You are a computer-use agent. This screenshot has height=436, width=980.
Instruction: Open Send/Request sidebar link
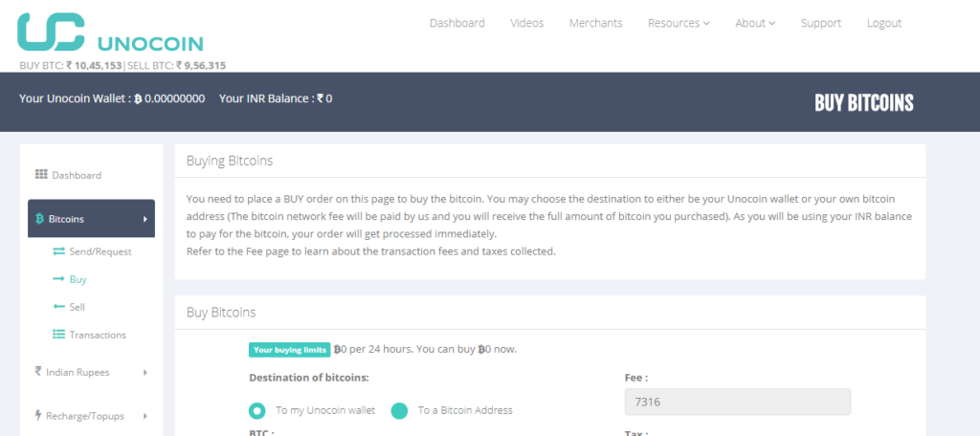(100, 251)
